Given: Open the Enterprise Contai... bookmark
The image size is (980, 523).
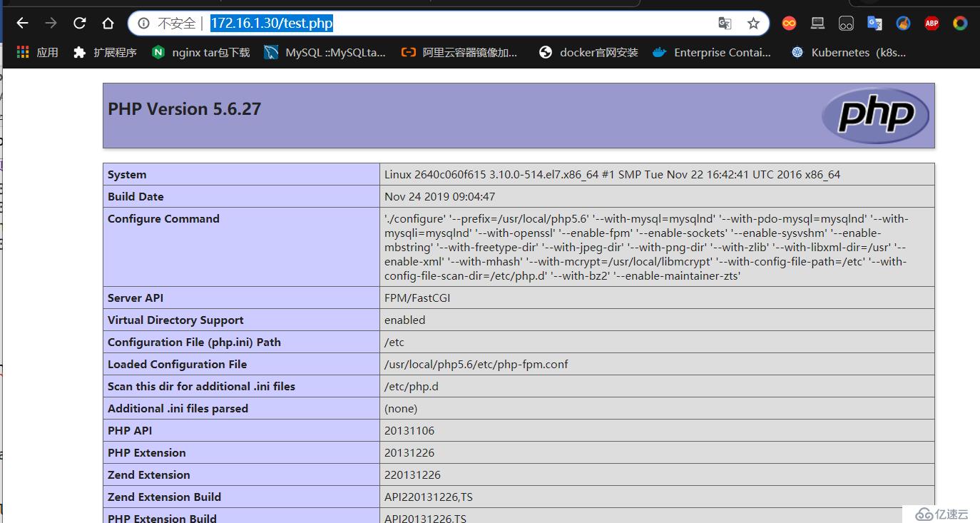Looking at the screenshot, I should click(712, 52).
